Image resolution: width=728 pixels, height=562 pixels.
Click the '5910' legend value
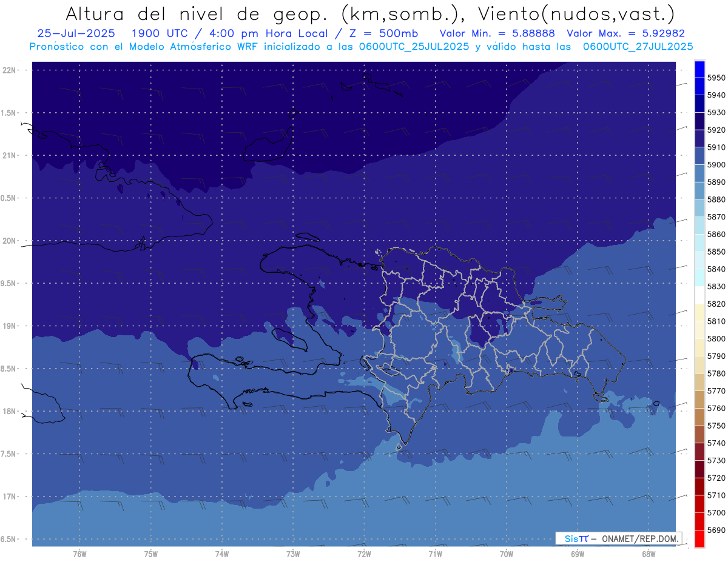716,147
